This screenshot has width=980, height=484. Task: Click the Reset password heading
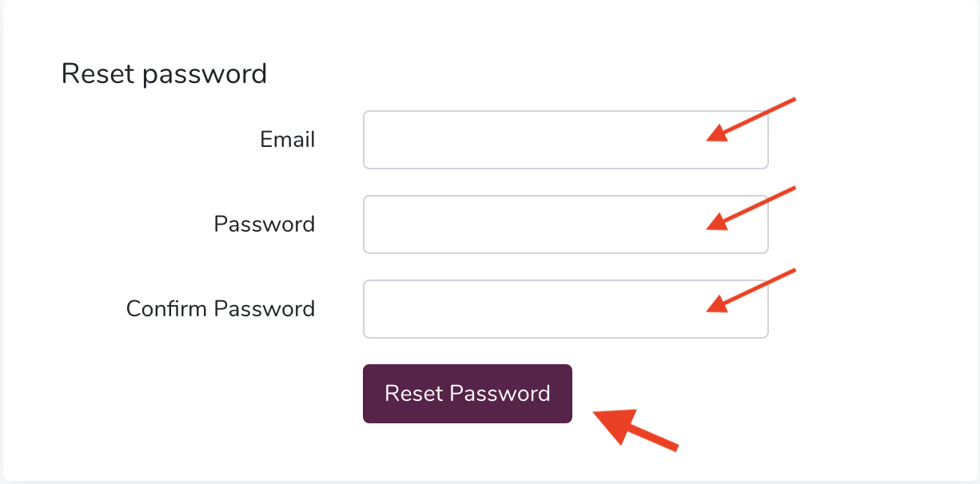164,74
